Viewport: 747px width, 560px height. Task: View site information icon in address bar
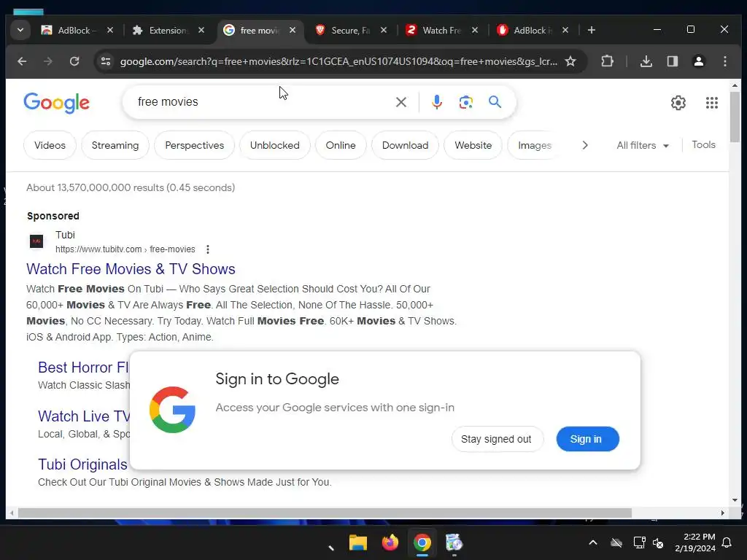coord(106,61)
